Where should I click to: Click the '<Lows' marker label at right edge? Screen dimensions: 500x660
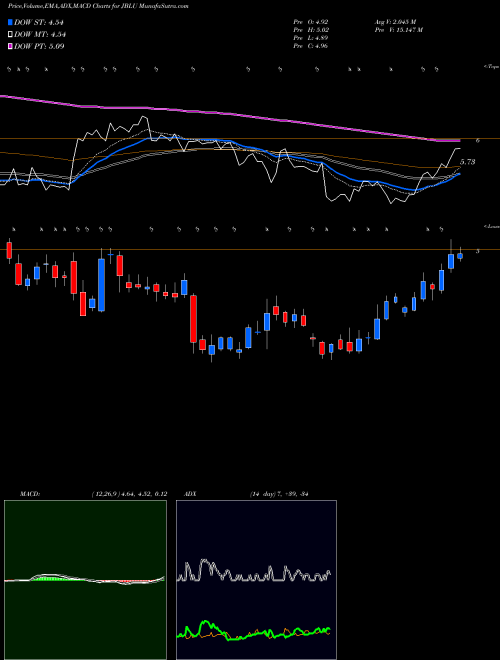(x=492, y=226)
